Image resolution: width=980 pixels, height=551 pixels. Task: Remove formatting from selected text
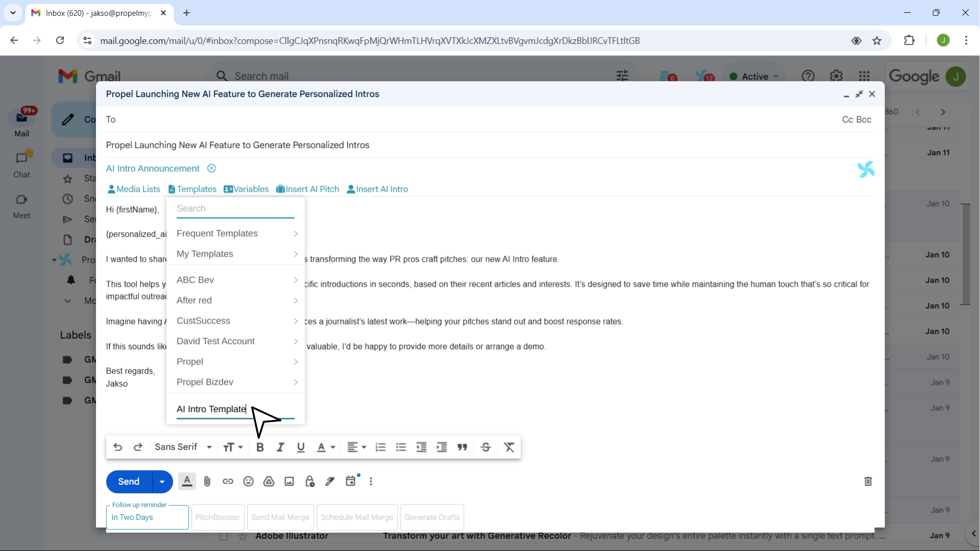(509, 447)
